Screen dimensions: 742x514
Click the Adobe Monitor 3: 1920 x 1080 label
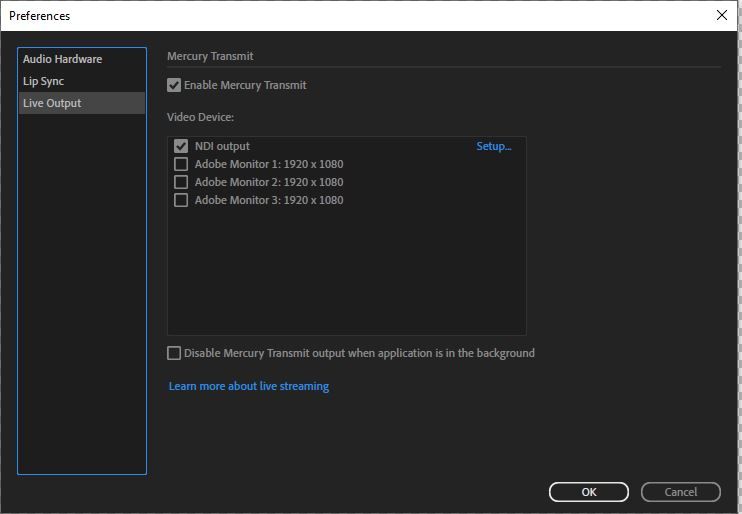[268, 200]
